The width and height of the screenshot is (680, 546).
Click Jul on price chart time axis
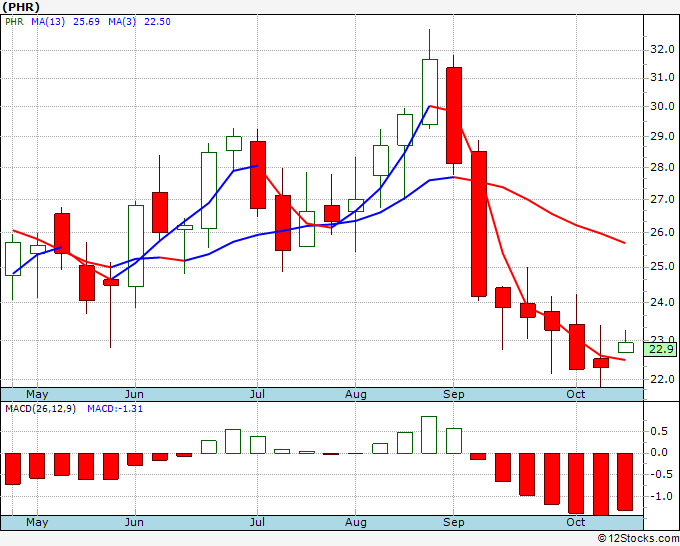point(257,395)
